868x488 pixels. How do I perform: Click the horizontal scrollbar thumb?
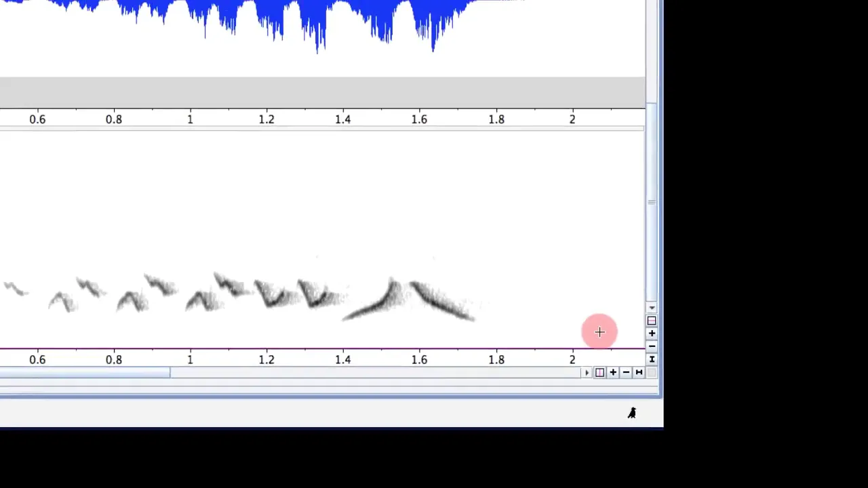pyautogui.click(x=85, y=372)
